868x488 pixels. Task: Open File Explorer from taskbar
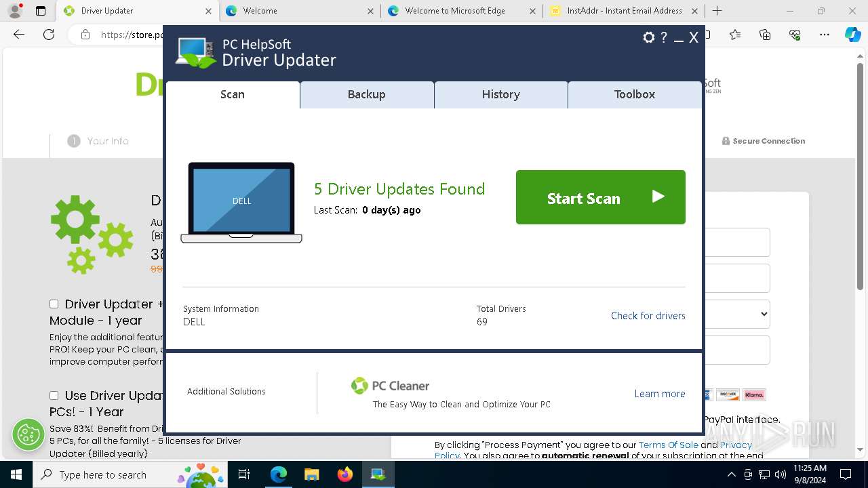click(x=312, y=474)
